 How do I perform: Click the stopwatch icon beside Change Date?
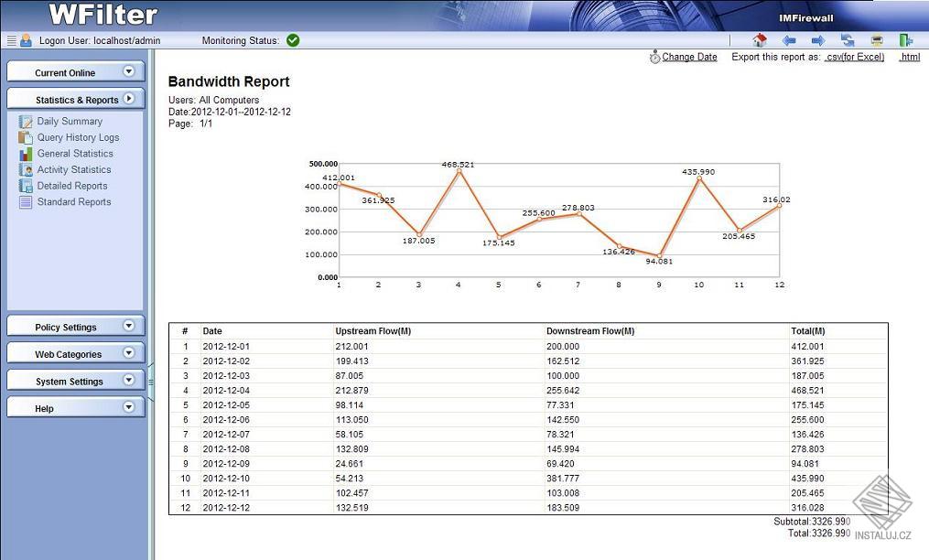[654, 57]
